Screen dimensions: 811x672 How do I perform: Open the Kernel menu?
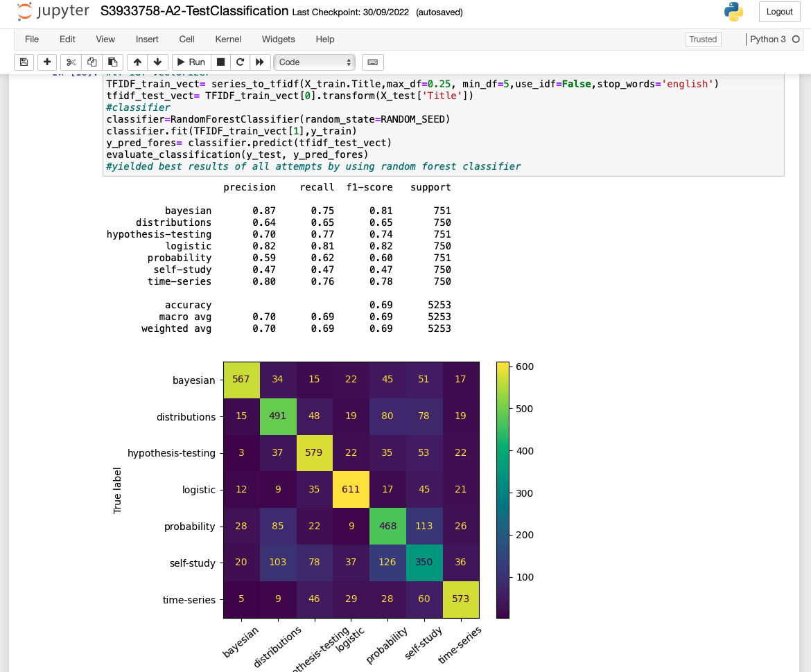(228, 39)
